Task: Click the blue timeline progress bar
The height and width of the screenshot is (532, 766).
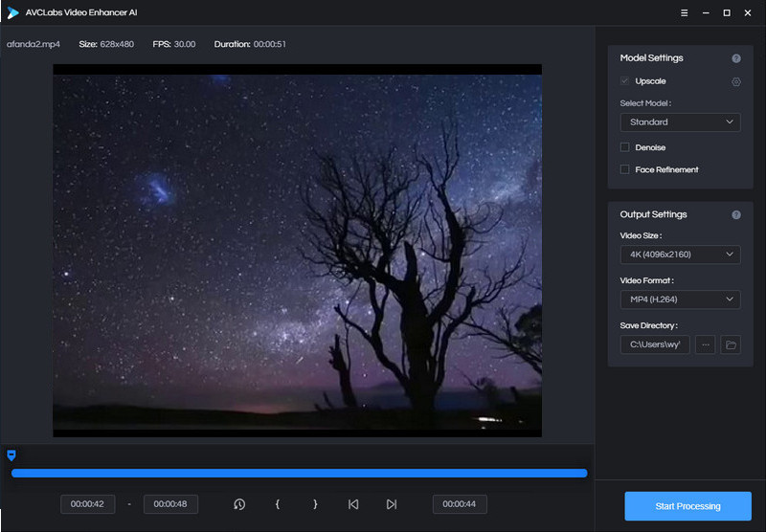Action: pyautogui.click(x=299, y=473)
